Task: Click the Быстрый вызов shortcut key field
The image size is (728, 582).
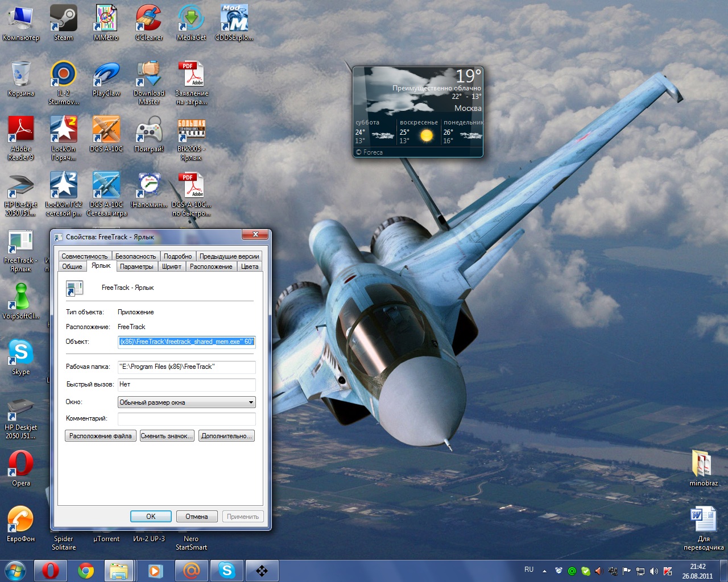Action: [x=187, y=384]
